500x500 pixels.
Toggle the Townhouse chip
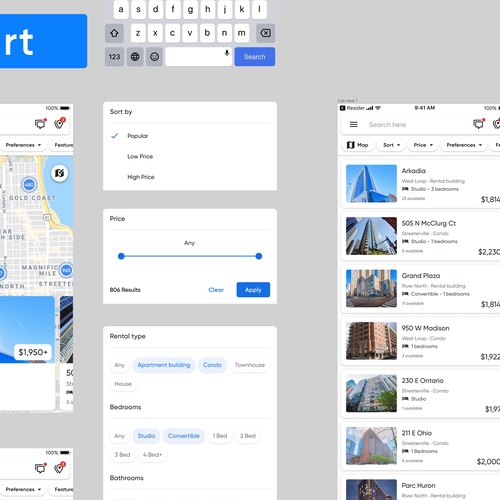250,365
